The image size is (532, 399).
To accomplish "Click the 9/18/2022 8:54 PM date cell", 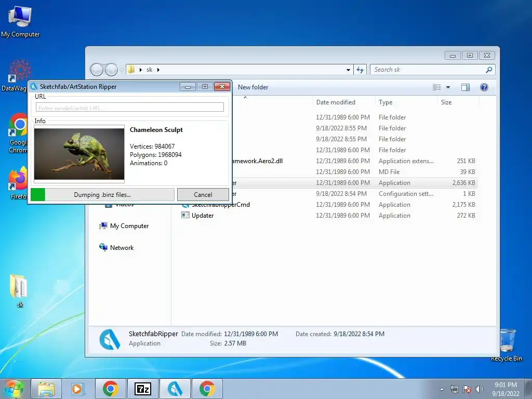I will click(341, 194).
